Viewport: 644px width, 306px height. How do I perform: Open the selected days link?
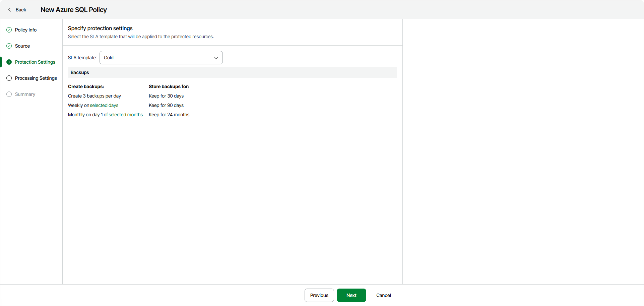point(104,105)
